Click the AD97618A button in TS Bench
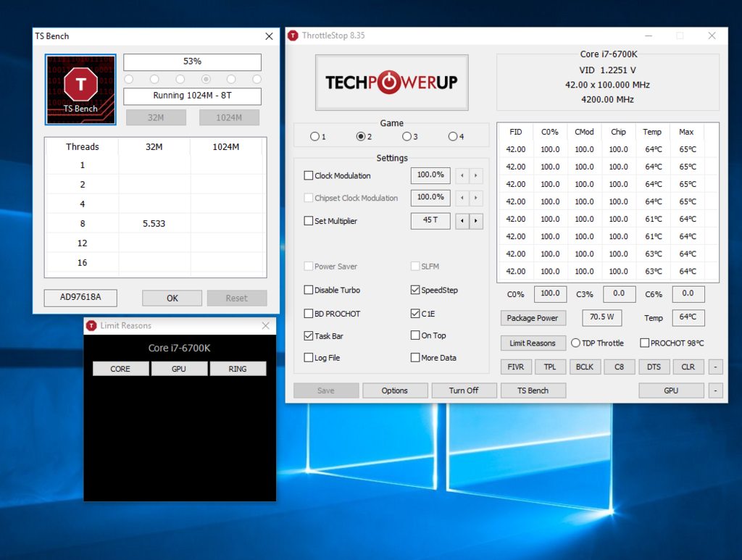The width and height of the screenshot is (742, 560). pyautogui.click(x=80, y=298)
